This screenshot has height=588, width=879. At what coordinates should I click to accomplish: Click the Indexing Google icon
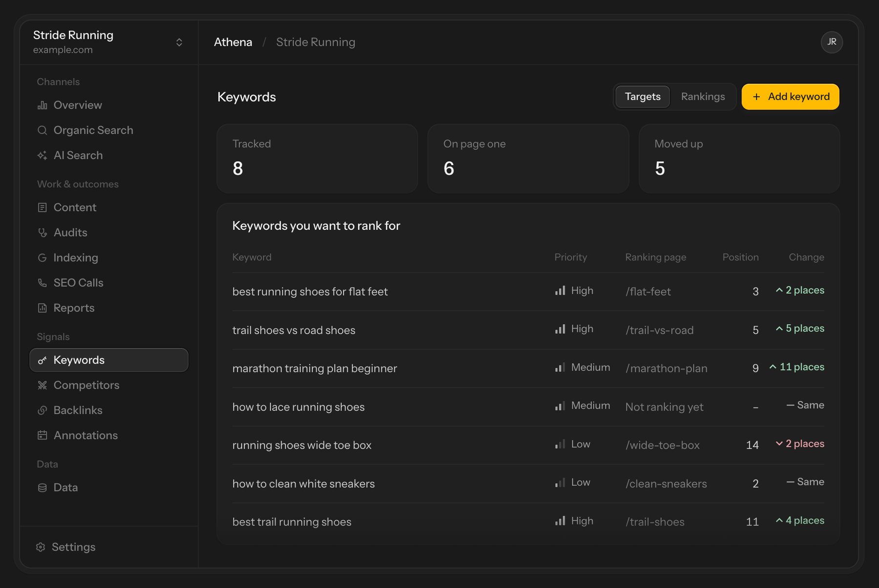point(42,258)
